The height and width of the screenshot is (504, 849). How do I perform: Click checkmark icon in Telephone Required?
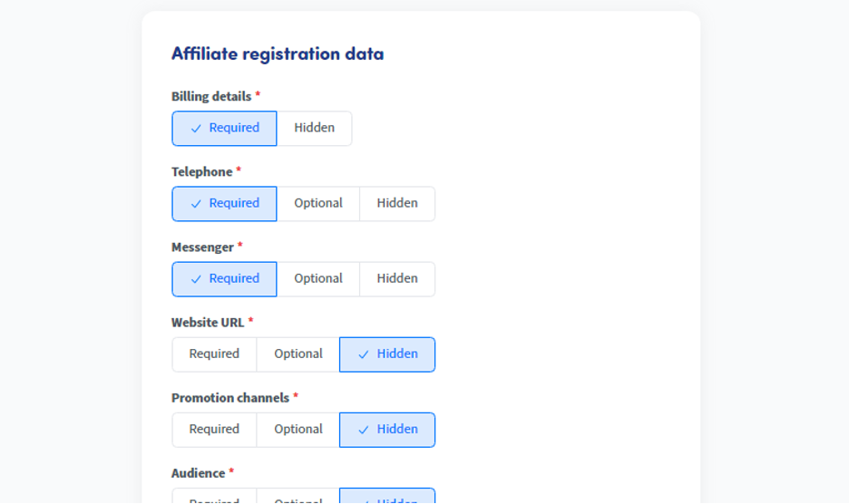[x=196, y=204]
